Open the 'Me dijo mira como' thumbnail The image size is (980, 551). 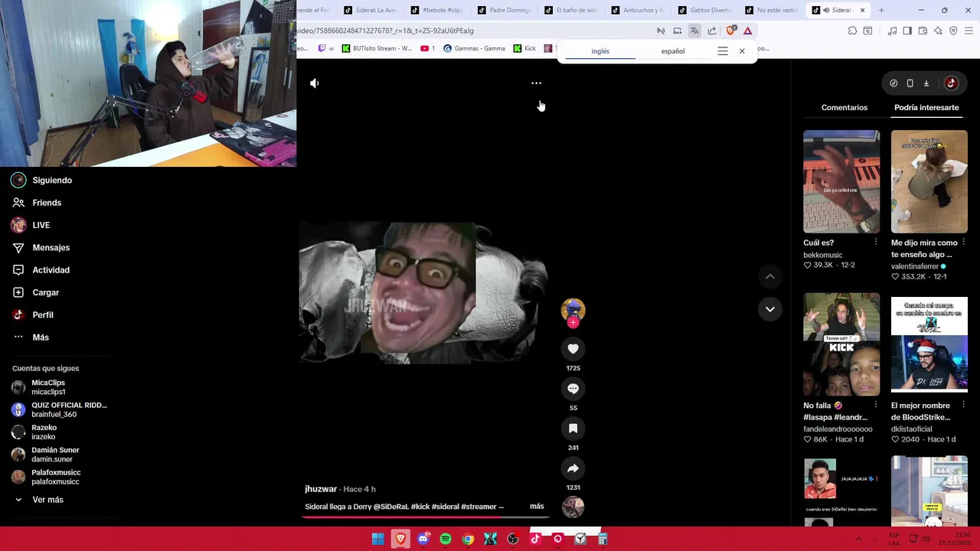point(929,181)
